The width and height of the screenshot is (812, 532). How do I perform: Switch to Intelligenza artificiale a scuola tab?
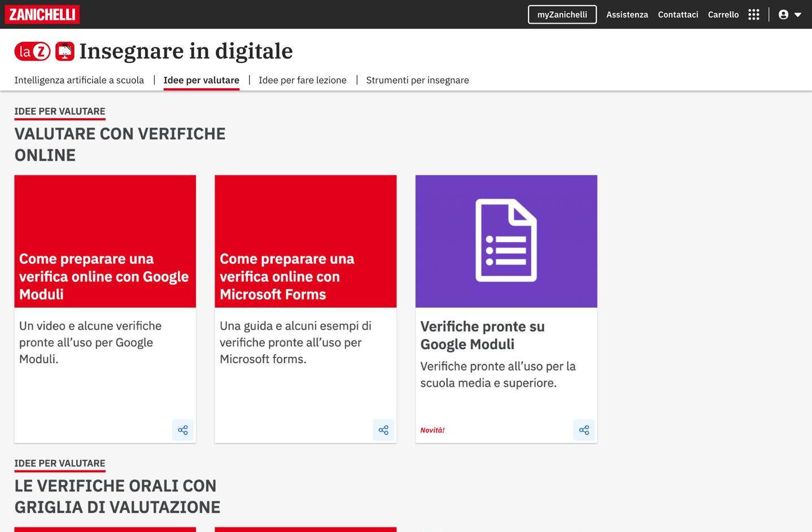pyautogui.click(x=79, y=80)
